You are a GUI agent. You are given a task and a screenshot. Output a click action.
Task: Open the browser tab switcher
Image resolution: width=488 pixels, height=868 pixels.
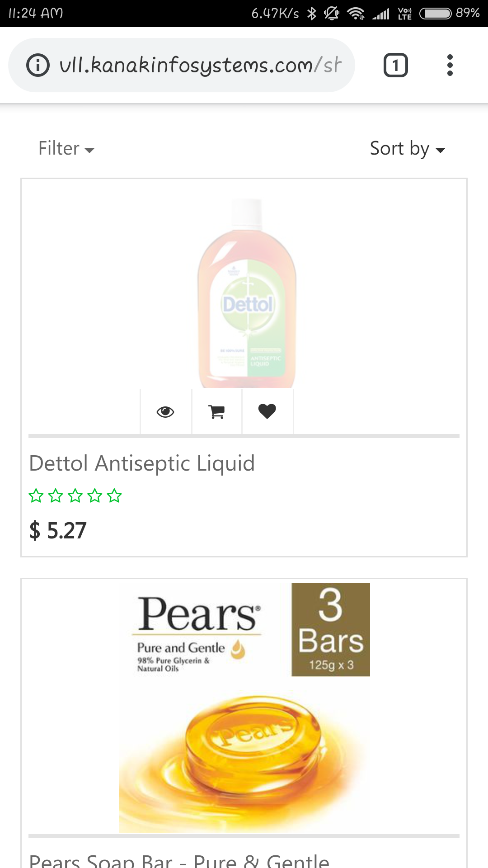click(x=396, y=65)
